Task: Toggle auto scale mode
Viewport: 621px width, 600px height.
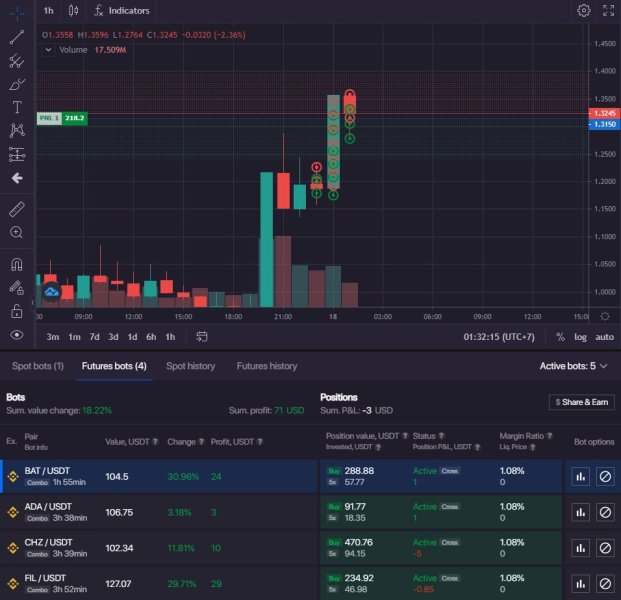Action: click(x=604, y=337)
